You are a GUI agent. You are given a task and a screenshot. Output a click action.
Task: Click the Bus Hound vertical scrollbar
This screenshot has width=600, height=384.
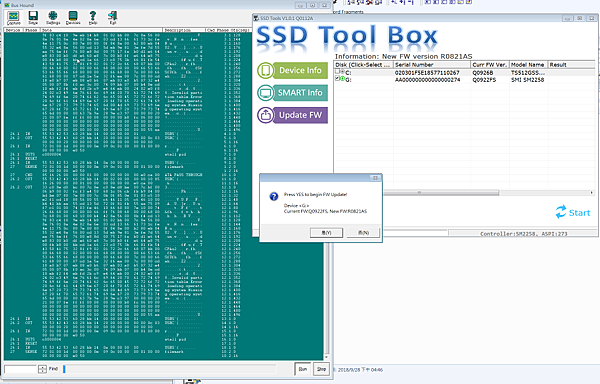point(327,300)
